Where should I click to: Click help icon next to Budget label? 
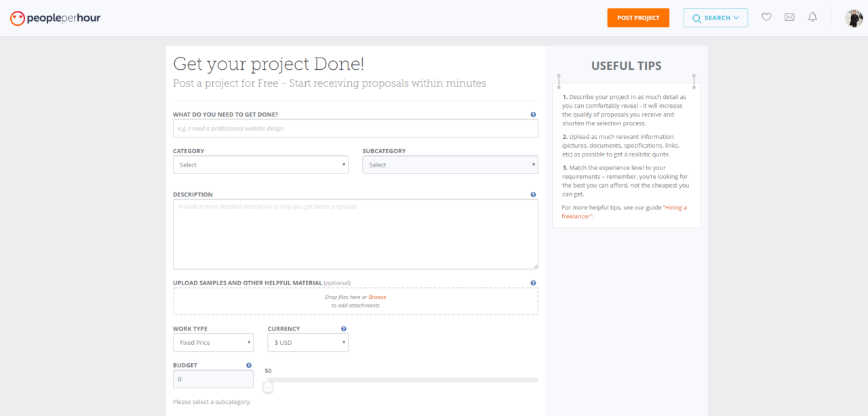pos(249,365)
